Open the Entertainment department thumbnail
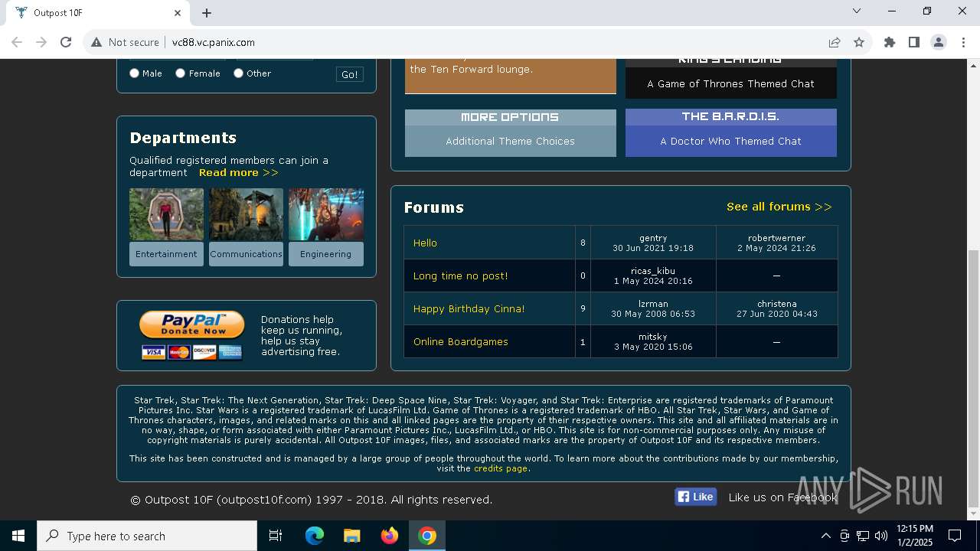The width and height of the screenshot is (980, 551). 166,214
